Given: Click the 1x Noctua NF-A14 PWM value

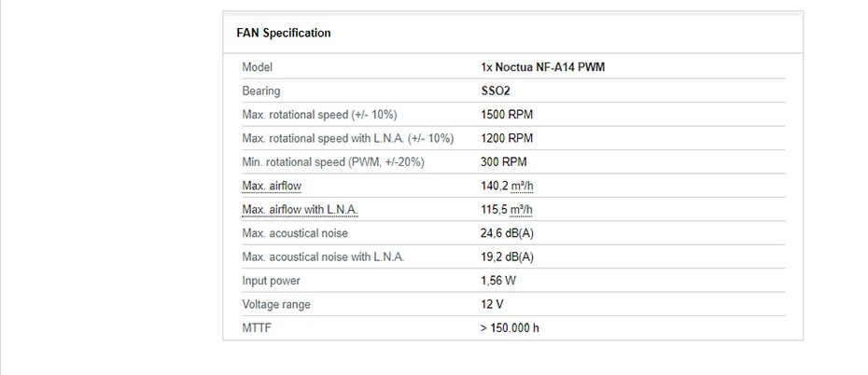Looking at the screenshot, I should pyautogui.click(x=536, y=67).
